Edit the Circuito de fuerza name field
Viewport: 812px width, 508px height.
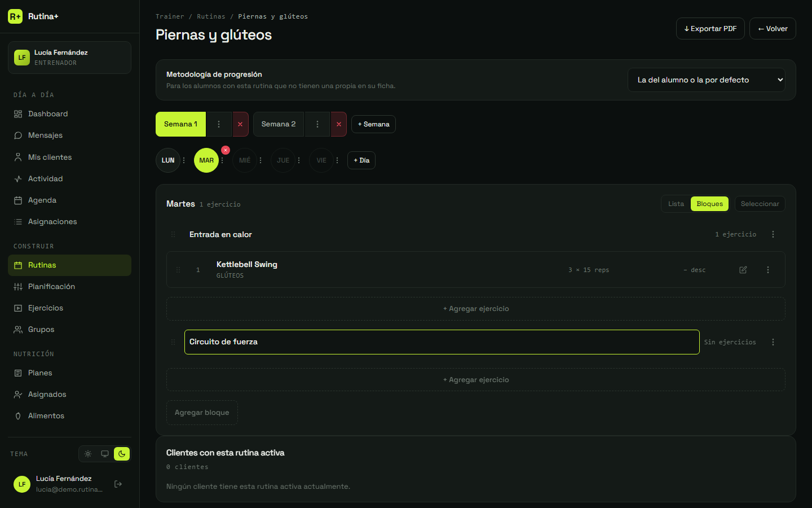click(x=442, y=342)
